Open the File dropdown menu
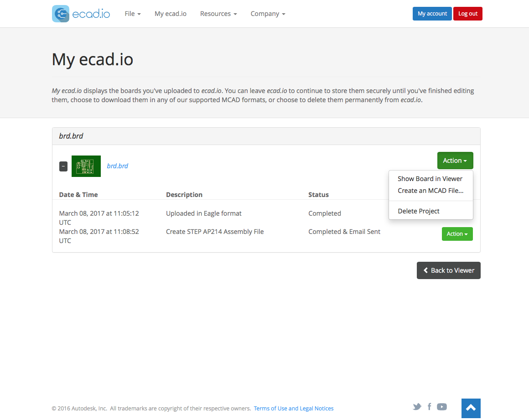The height and width of the screenshot is (420, 529). pos(133,14)
